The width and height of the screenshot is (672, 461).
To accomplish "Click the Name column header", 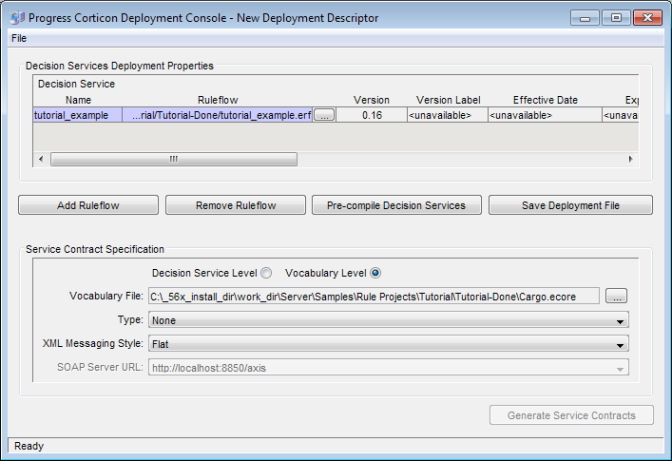I will point(78,100).
